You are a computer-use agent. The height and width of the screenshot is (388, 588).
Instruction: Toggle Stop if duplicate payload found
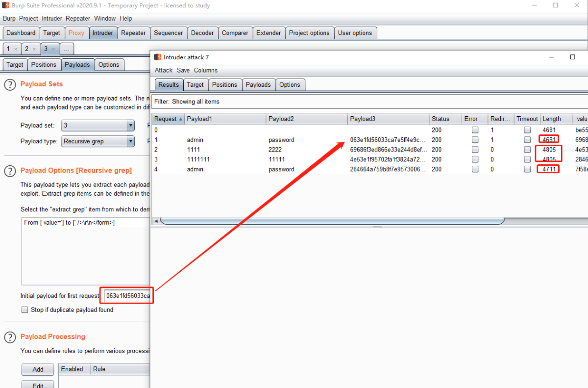coord(24,310)
